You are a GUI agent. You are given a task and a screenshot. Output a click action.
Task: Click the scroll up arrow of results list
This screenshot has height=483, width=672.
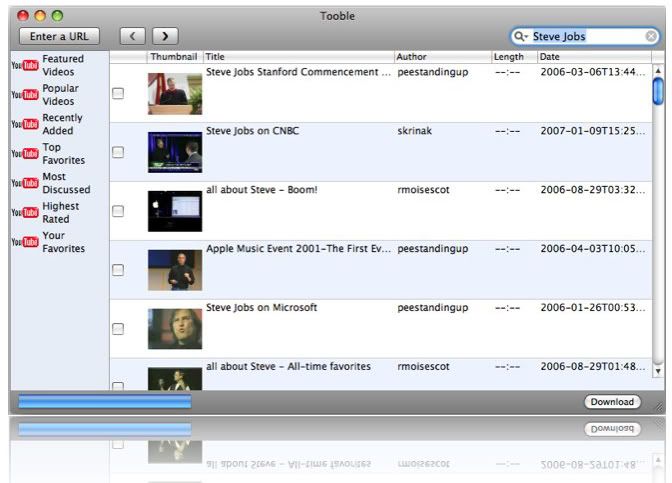(x=658, y=70)
